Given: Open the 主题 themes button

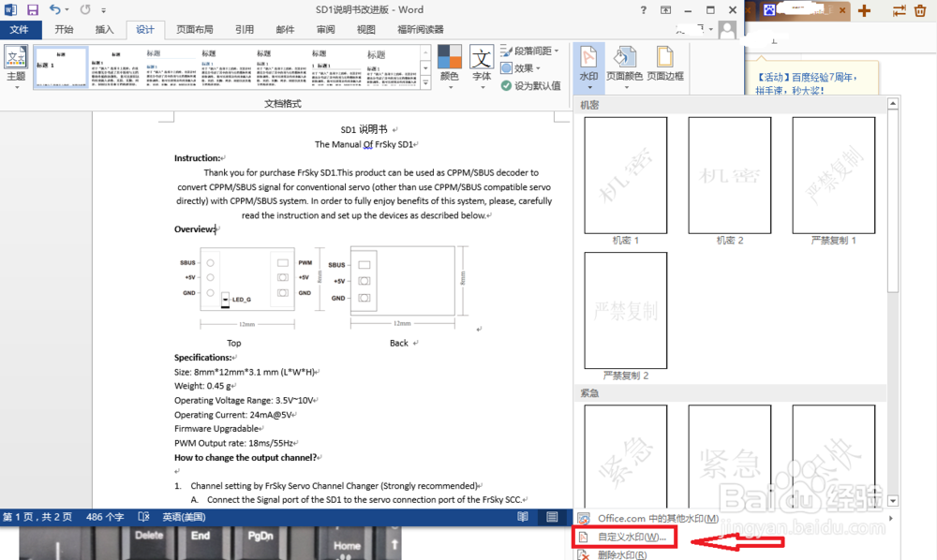Looking at the screenshot, I should 16,66.
